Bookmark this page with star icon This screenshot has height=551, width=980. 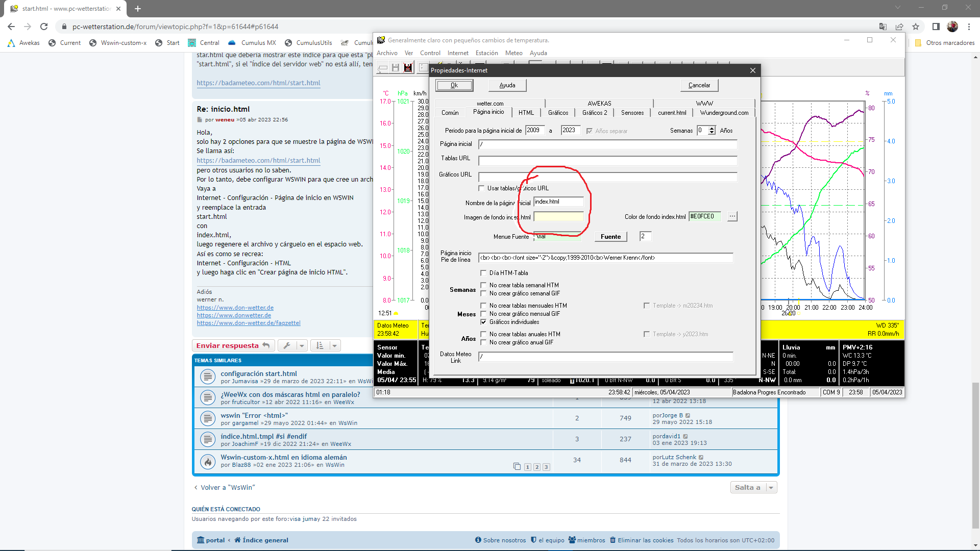click(916, 27)
